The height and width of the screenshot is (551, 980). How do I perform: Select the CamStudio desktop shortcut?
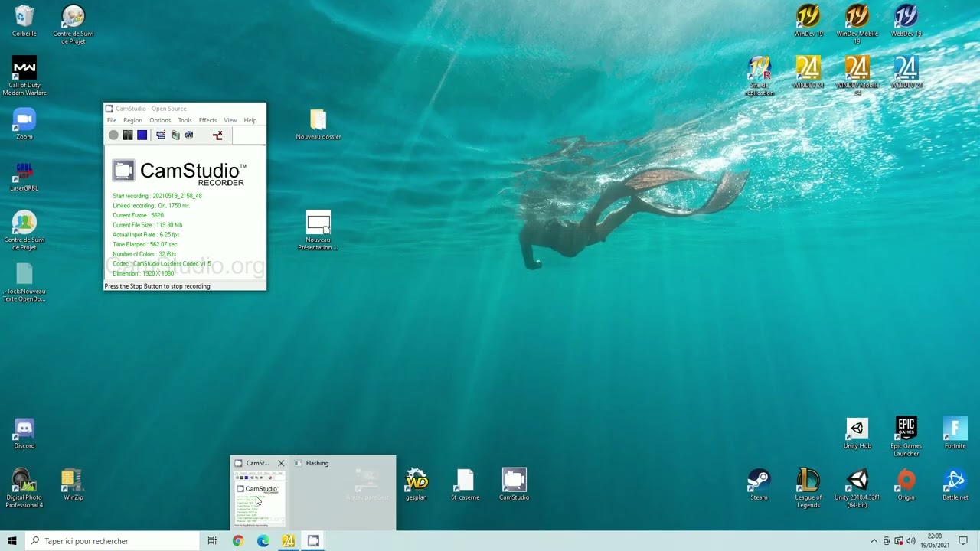pyautogui.click(x=514, y=485)
